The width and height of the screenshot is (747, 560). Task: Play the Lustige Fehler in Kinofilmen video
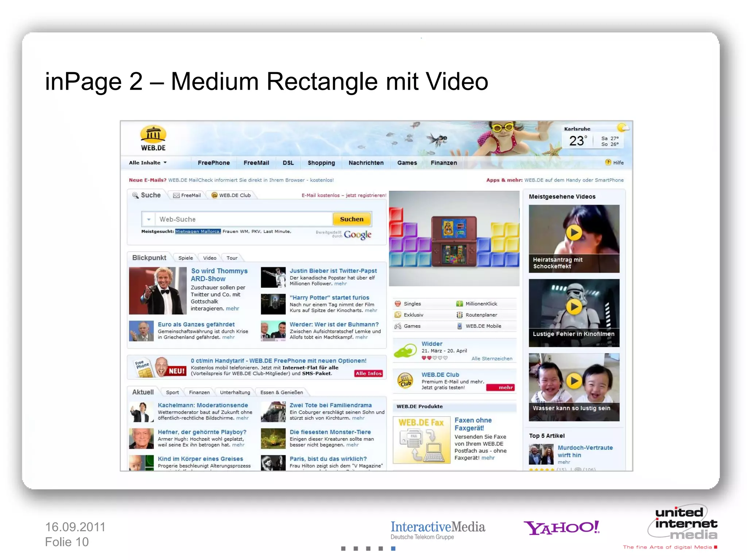pos(574,307)
